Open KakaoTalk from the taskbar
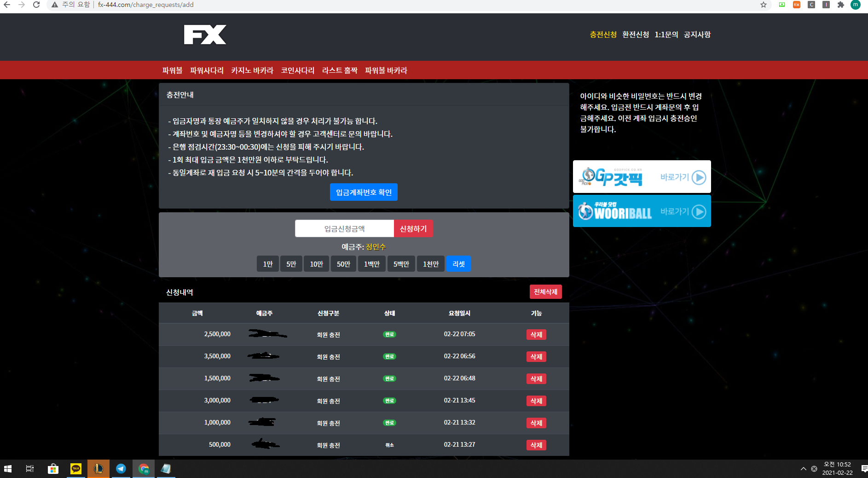Viewport: 868px width, 478px height. click(76, 469)
